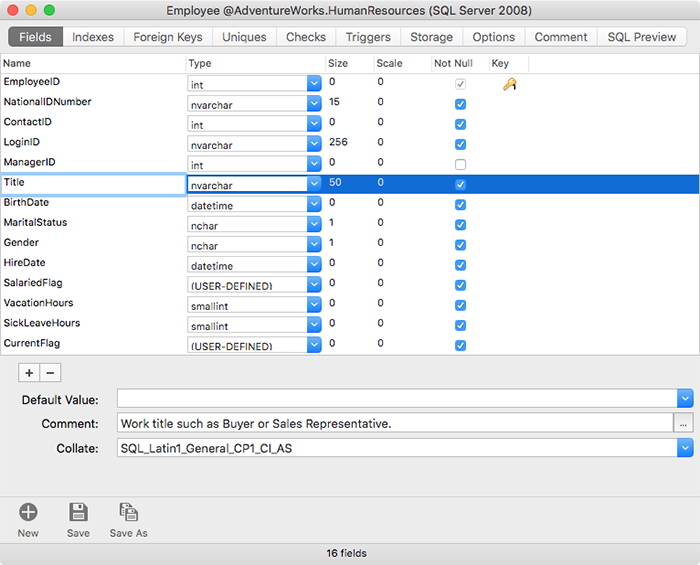Toggle Not Null for HireDate
700x565 pixels.
tap(460, 265)
